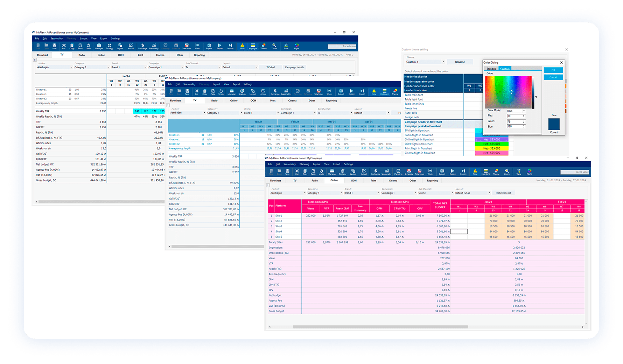
Task: Open Layout dropdown showing Default (OLV)
Action: (472, 193)
